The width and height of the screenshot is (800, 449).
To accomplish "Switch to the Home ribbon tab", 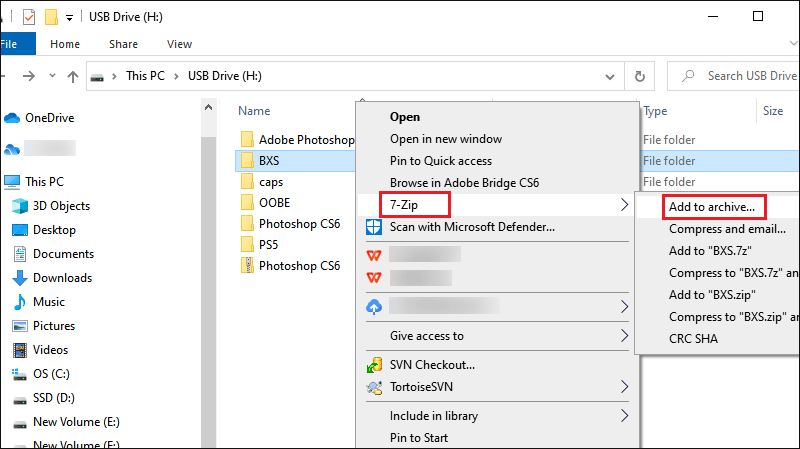I will click(65, 44).
